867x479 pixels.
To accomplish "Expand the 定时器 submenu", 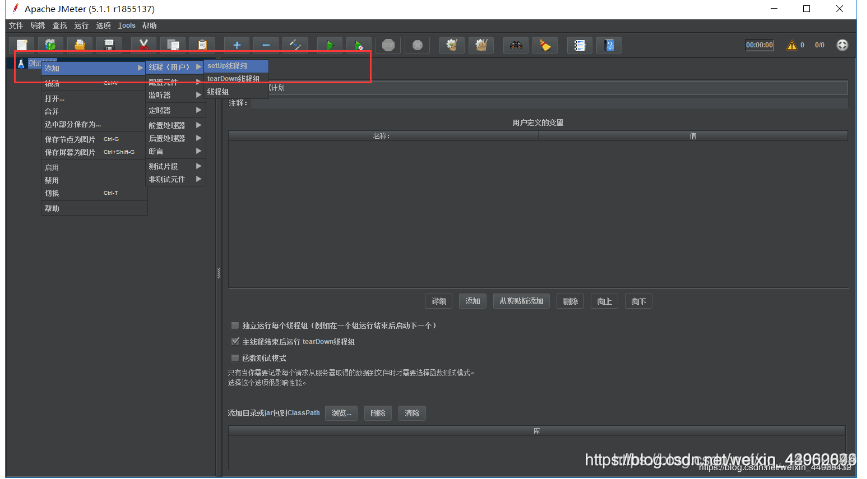I will click(175, 110).
